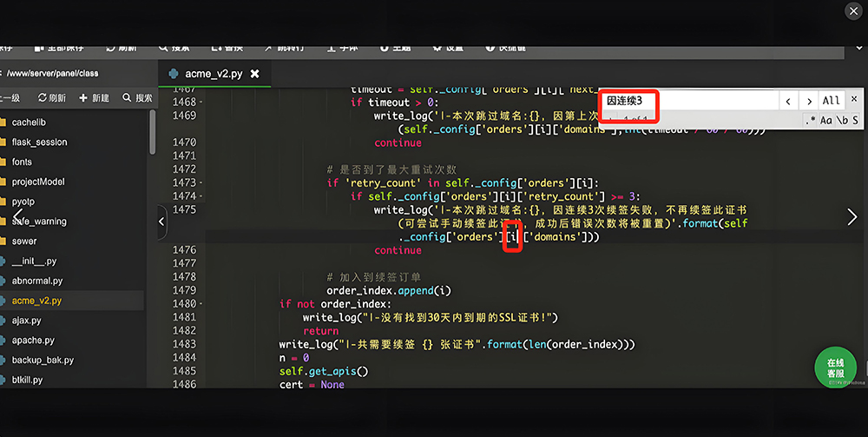Collapse the file sidebar with arrow handle
This screenshot has height=437, width=868.
pos(161,222)
